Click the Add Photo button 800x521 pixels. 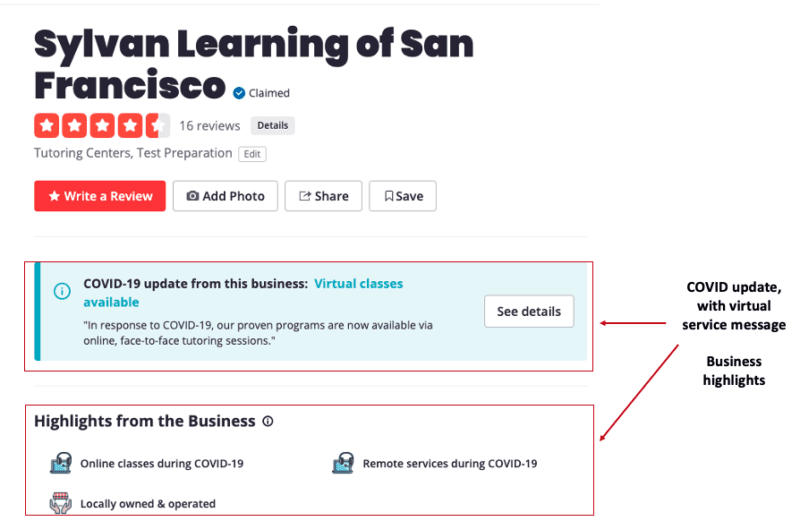pos(226,196)
